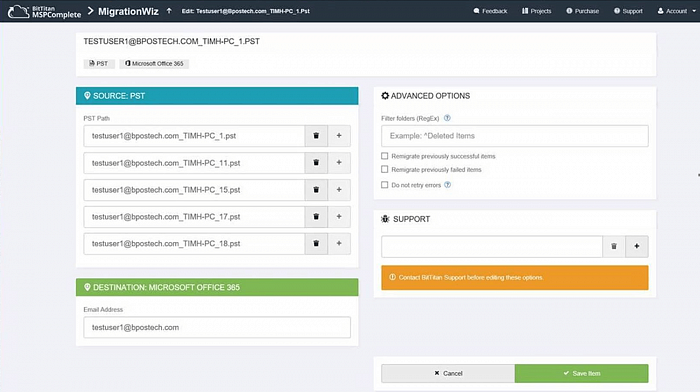Screen dimensions: 700x392
Task: Click the TIMH-PC_18.pst path field
Action: [x=194, y=243]
